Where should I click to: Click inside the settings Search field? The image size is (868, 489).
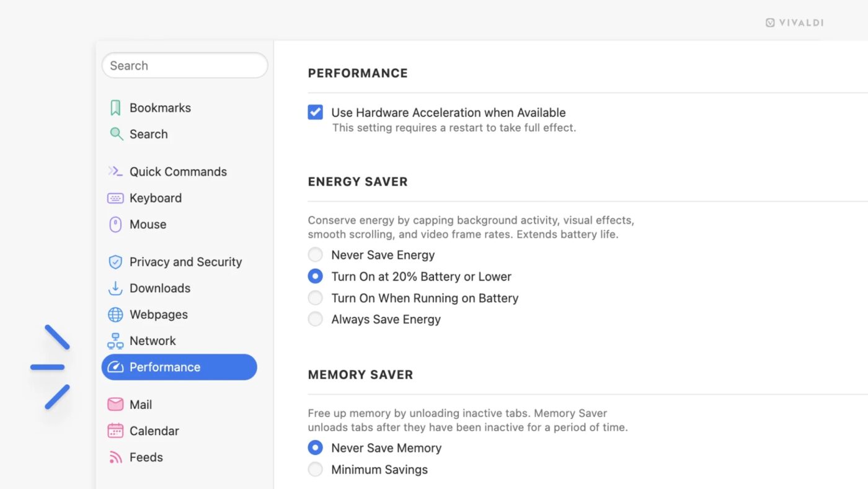184,65
